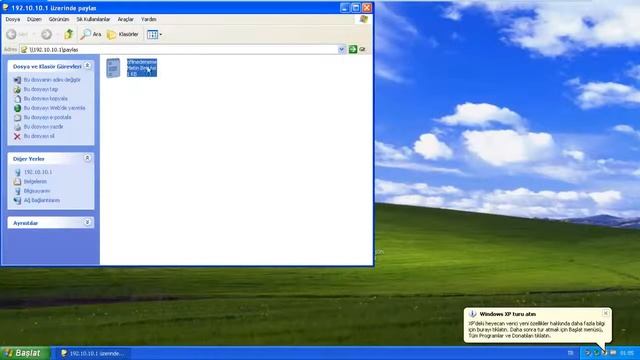Click the green globe publish icon
The height and width of the screenshot is (360, 640).
(x=17, y=108)
